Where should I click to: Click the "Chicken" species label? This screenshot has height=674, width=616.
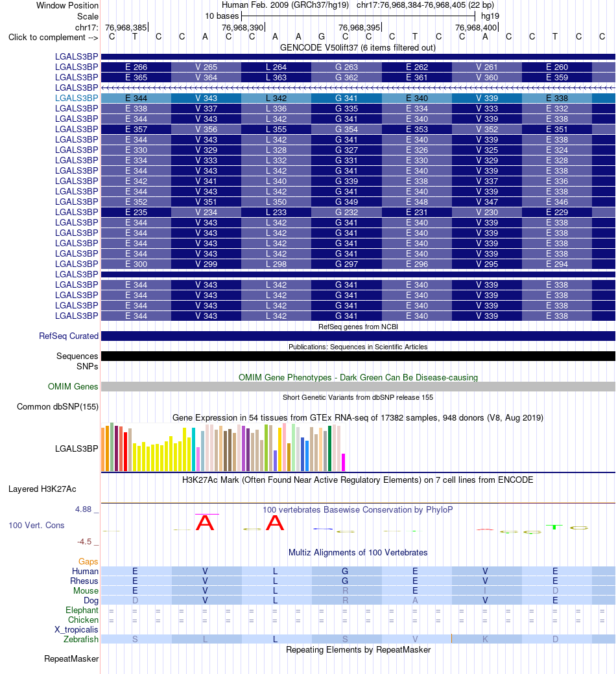point(84,620)
